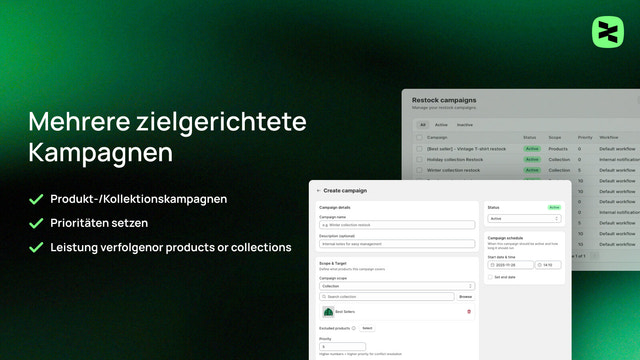Open the start time field 14:10

tap(548, 265)
